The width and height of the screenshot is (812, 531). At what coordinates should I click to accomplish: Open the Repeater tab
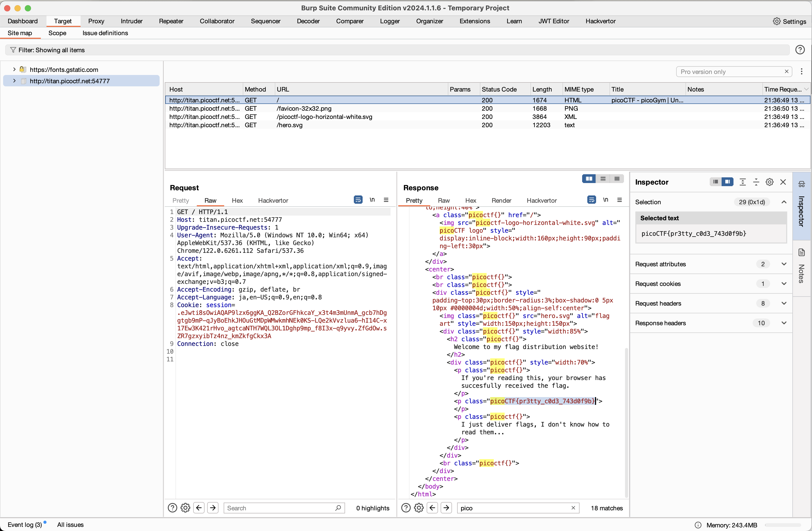click(171, 21)
